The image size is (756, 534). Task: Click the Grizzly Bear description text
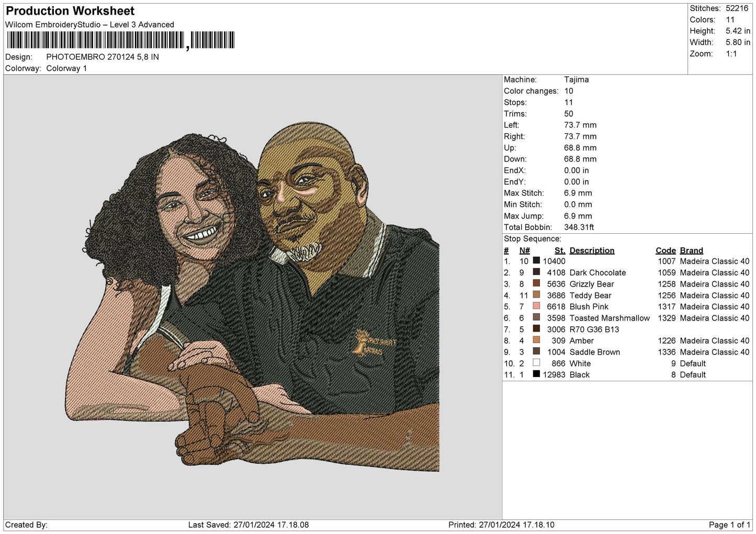pyautogui.click(x=592, y=284)
